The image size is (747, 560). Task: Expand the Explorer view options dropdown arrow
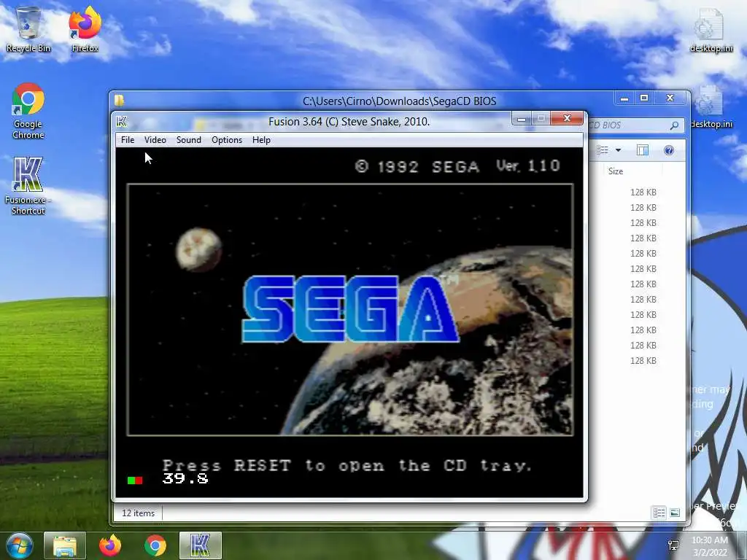(x=619, y=150)
